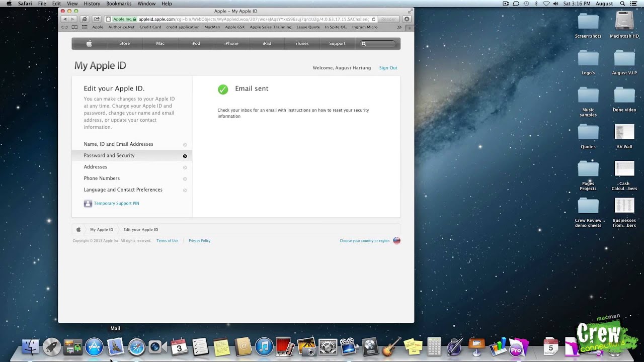Open Launchpad rocket in the Dock
Viewport: 644px width, 362px height.
click(x=52, y=347)
